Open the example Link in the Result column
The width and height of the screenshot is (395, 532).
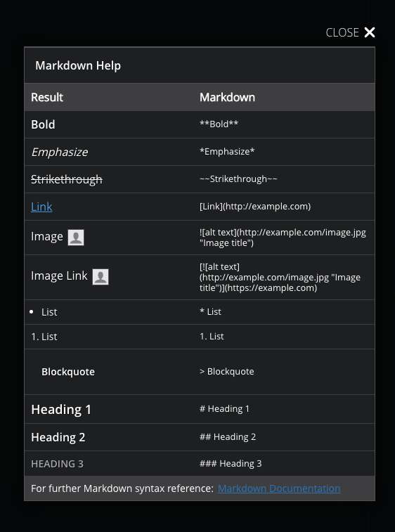click(41, 207)
